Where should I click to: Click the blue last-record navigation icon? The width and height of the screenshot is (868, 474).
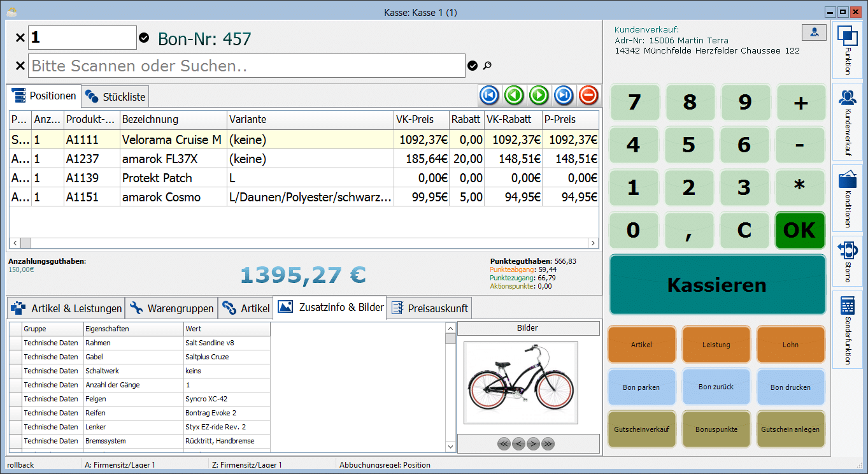(564, 96)
